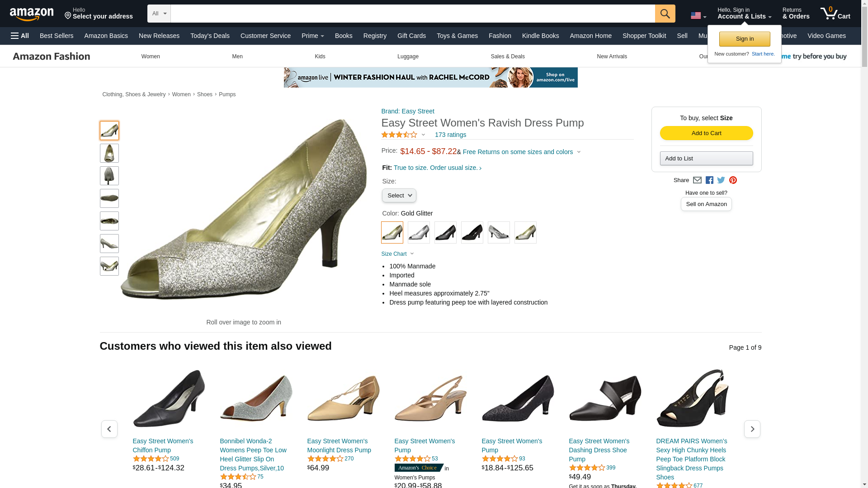Share via Pinterest icon
This screenshot has height=488, width=868.
pyautogui.click(x=733, y=180)
